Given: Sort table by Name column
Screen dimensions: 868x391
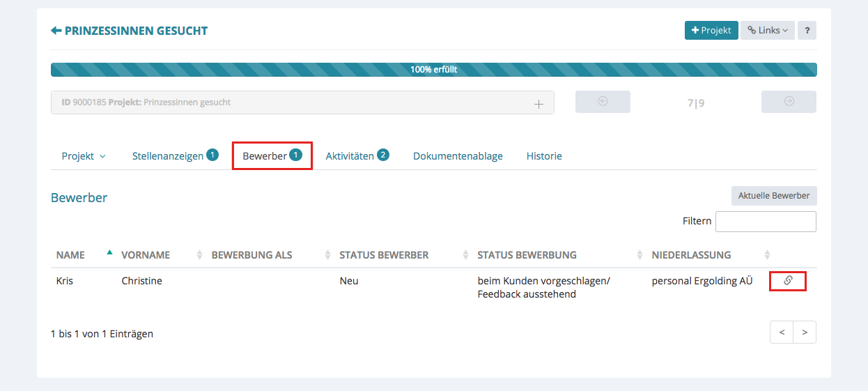Looking at the screenshot, I should coord(70,255).
